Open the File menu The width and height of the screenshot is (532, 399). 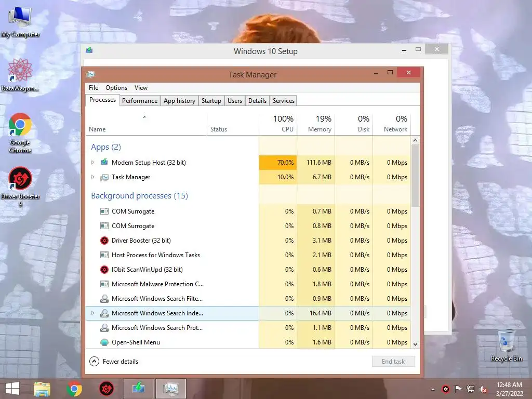(94, 87)
